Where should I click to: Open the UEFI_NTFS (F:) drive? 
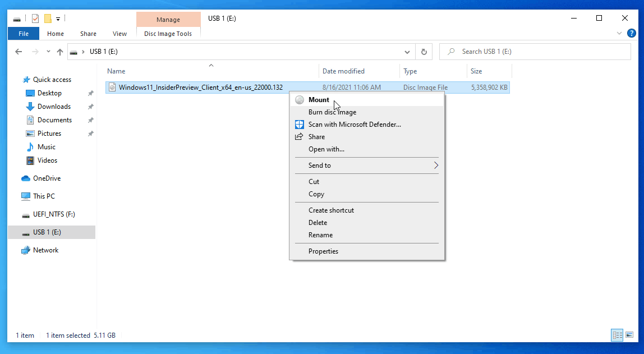pyautogui.click(x=54, y=214)
